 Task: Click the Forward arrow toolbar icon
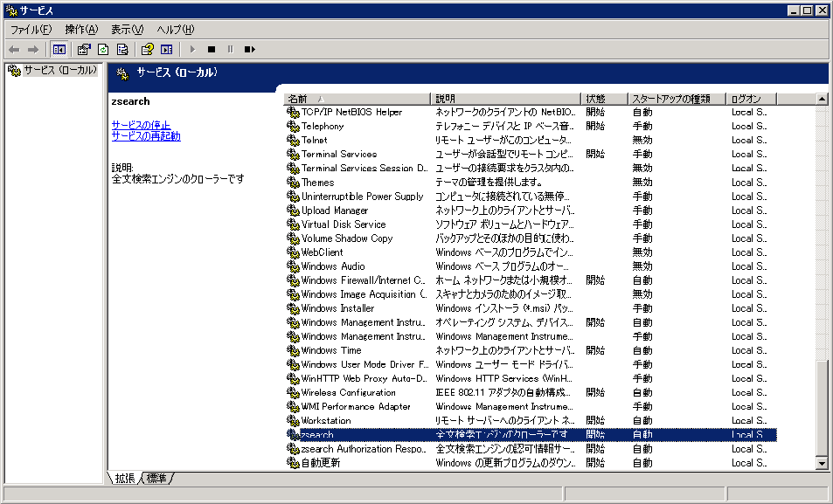click(x=33, y=50)
